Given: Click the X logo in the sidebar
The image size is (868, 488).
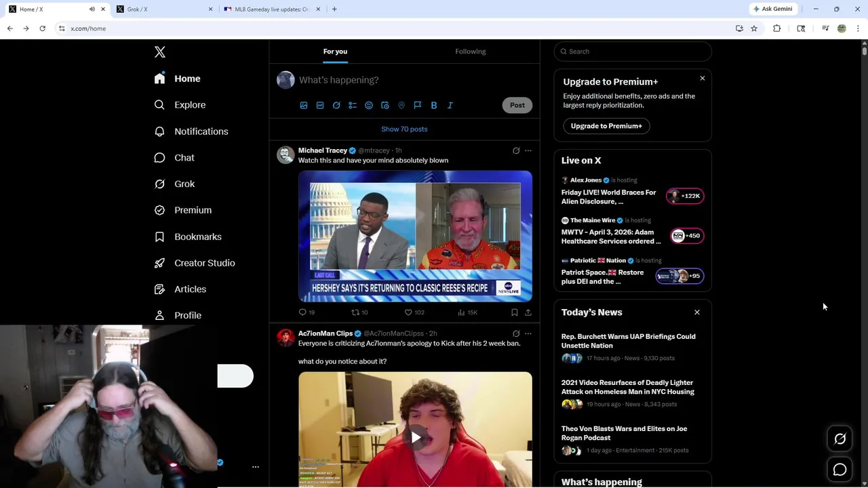Looking at the screenshot, I should click(160, 52).
